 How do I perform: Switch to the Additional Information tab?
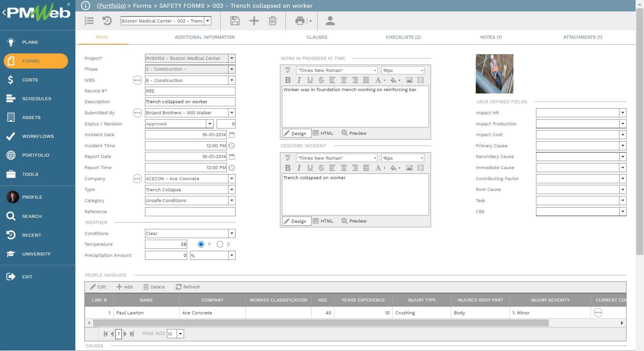205,37
